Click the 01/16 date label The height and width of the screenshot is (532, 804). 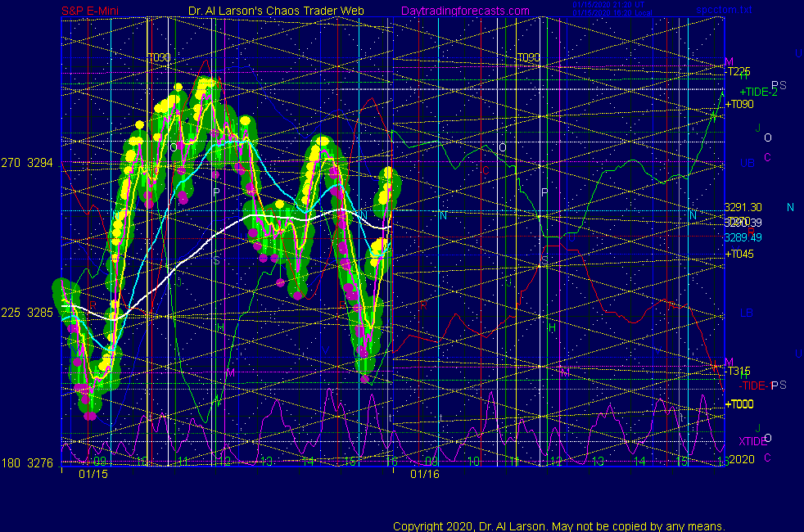425,474
